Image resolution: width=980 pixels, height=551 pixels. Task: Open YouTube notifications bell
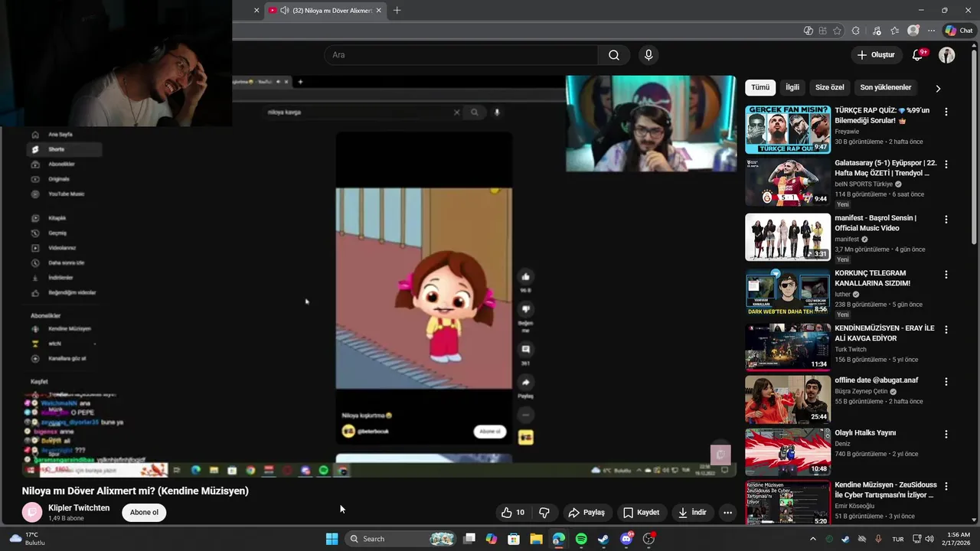918,55
